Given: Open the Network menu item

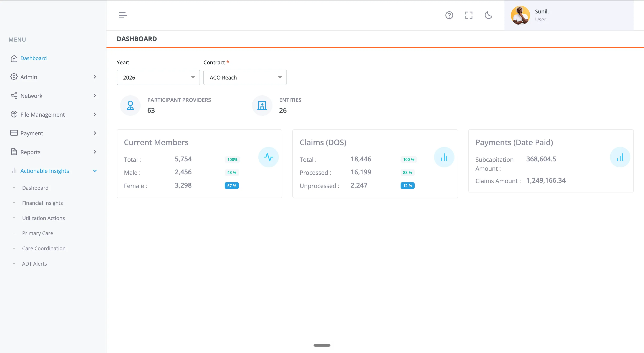Looking at the screenshot, I should point(32,96).
